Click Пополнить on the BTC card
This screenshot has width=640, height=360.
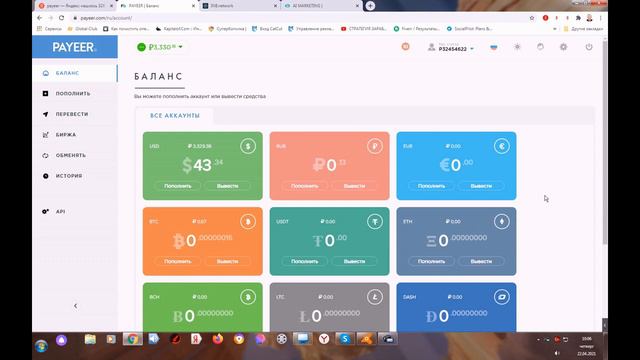click(x=178, y=261)
